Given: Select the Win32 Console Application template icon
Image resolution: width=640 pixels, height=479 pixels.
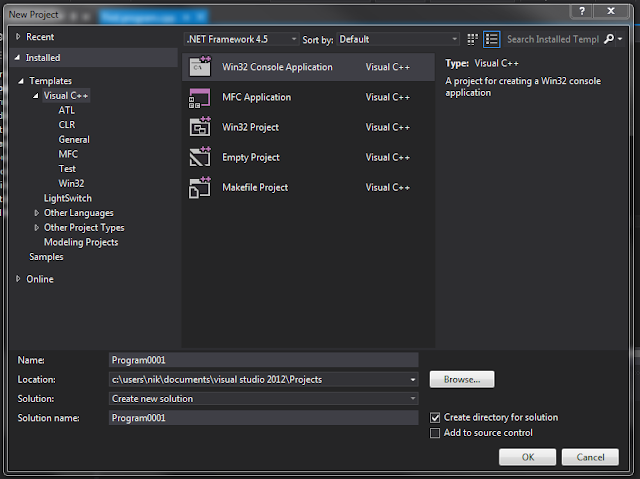Looking at the screenshot, I should (200, 67).
